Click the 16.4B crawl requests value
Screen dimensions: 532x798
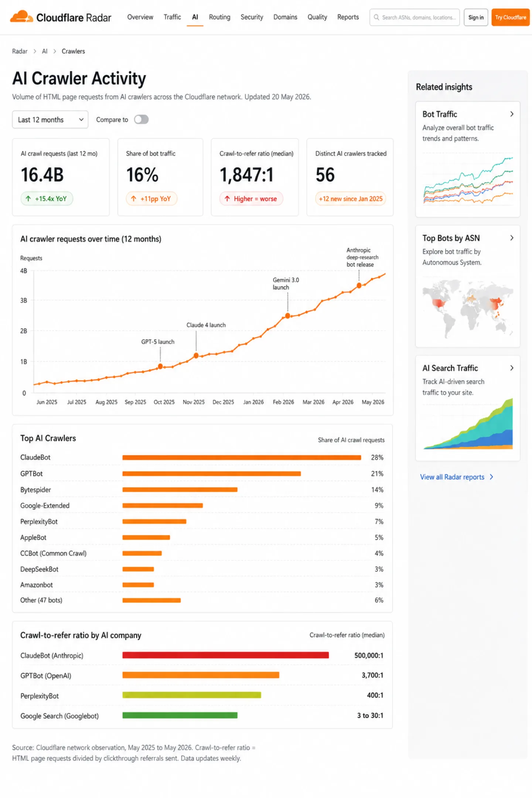(x=42, y=175)
